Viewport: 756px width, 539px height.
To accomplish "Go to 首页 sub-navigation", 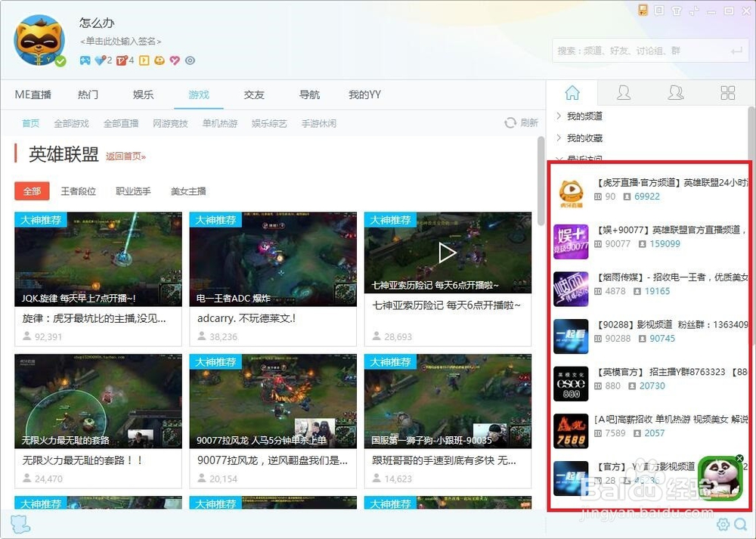I will coord(31,123).
